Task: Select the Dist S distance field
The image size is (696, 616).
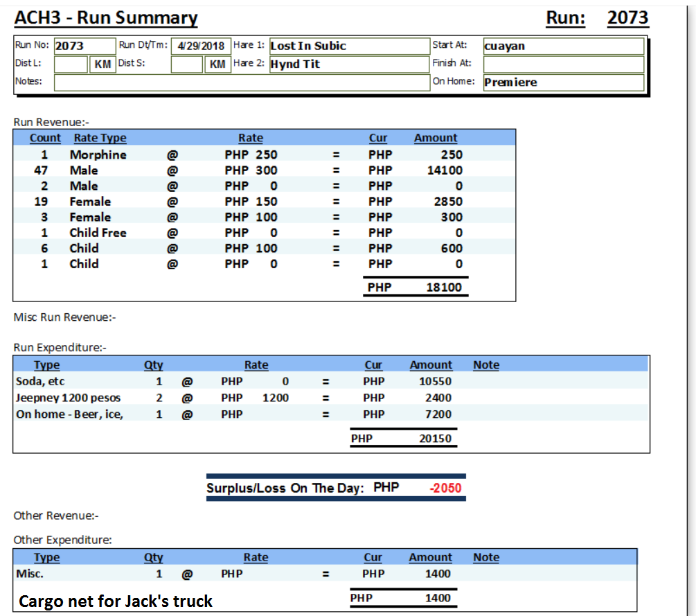Action: point(187,64)
